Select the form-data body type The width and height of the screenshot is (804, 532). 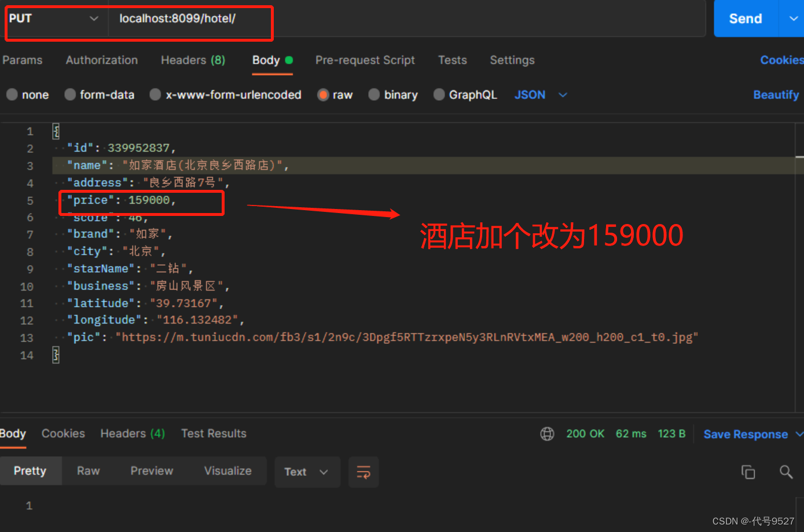100,95
